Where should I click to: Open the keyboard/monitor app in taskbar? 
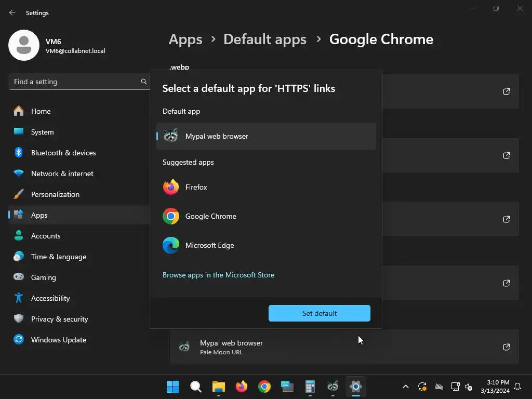[287, 387]
